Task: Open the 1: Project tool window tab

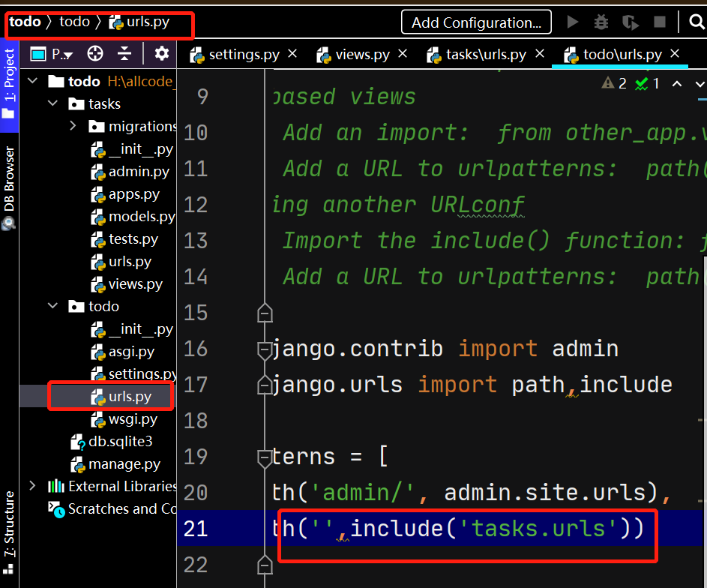Action: 9,84
